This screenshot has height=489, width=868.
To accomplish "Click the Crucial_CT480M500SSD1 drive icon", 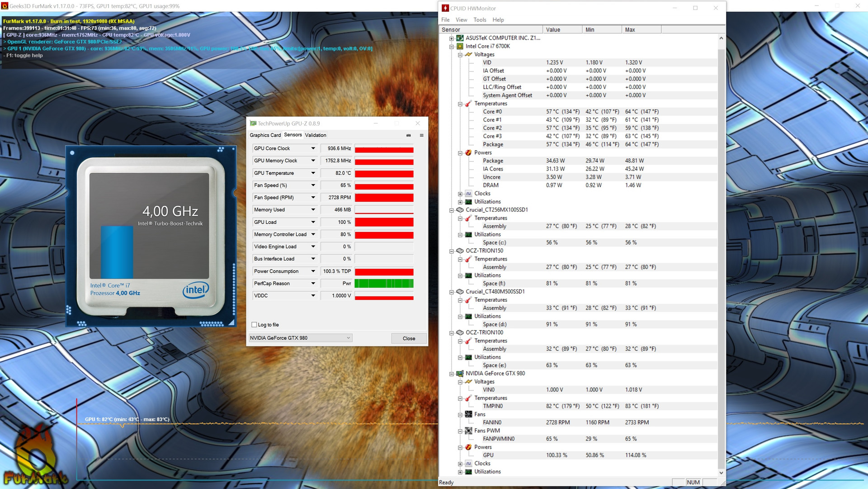I will (x=460, y=292).
